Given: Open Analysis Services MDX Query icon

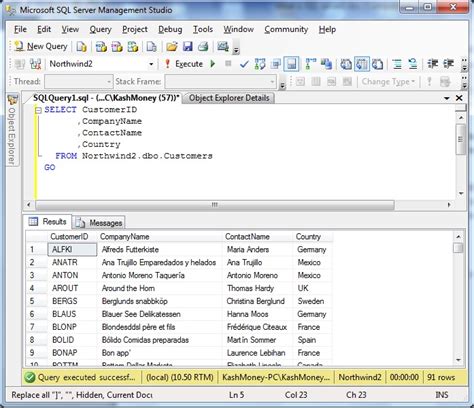Looking at the screenshot, I should tap(101, 47).
